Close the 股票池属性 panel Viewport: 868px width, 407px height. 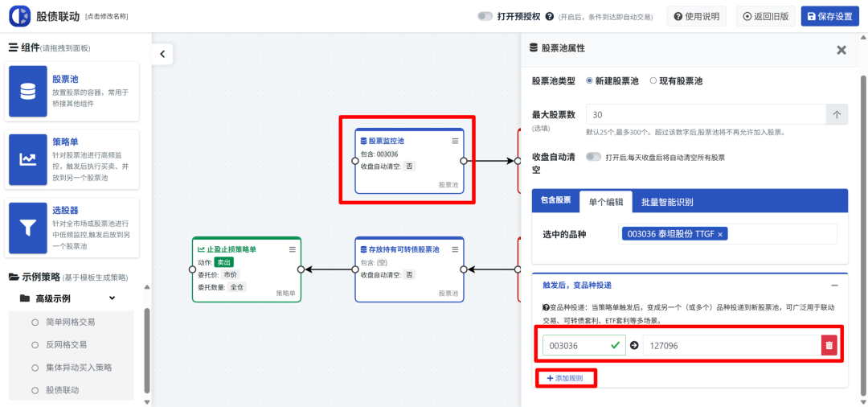point(841,50)
